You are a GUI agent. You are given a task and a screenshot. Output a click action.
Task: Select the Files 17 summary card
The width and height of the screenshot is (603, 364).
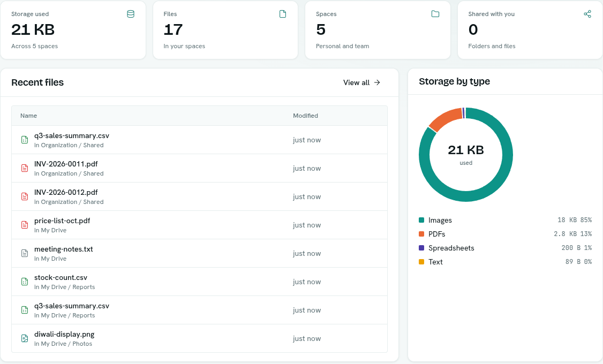(225, 30)
